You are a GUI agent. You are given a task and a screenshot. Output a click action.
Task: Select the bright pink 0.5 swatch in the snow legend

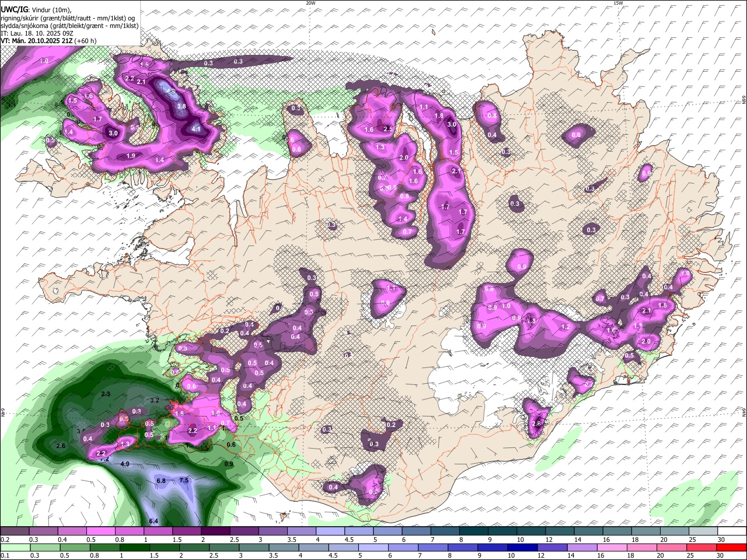point(100,531)
